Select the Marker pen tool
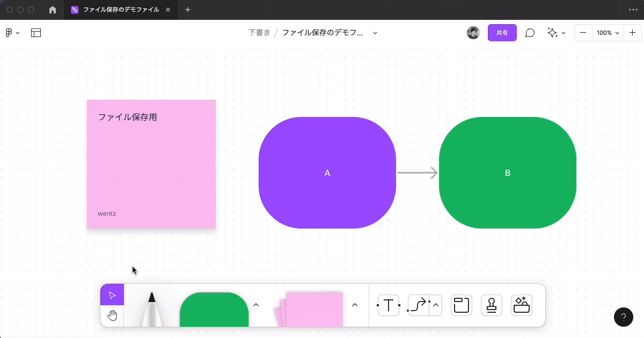This screenshot has width=644, height=338. [152, 311]
